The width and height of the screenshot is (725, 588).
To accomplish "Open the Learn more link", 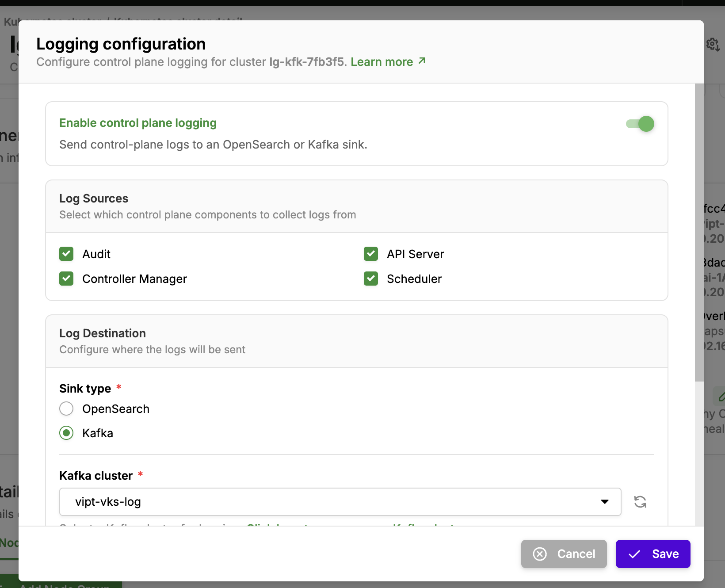I will point(388,62).
